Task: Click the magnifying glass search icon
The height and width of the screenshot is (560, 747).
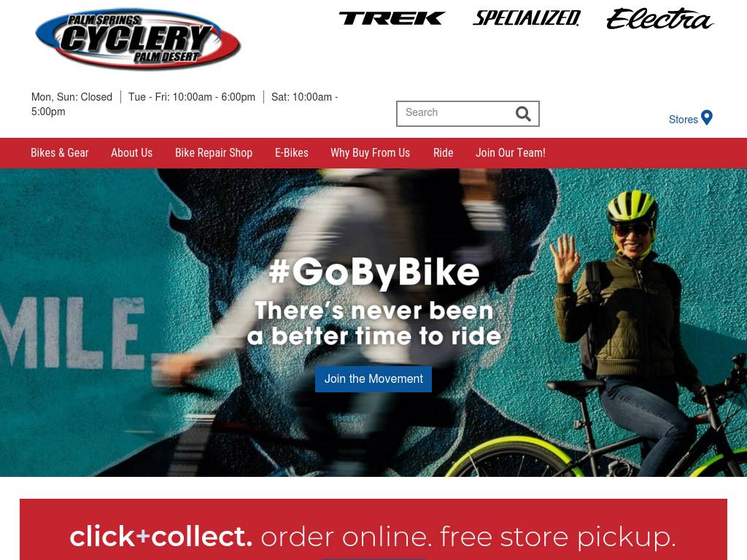Action: point(522,114)
